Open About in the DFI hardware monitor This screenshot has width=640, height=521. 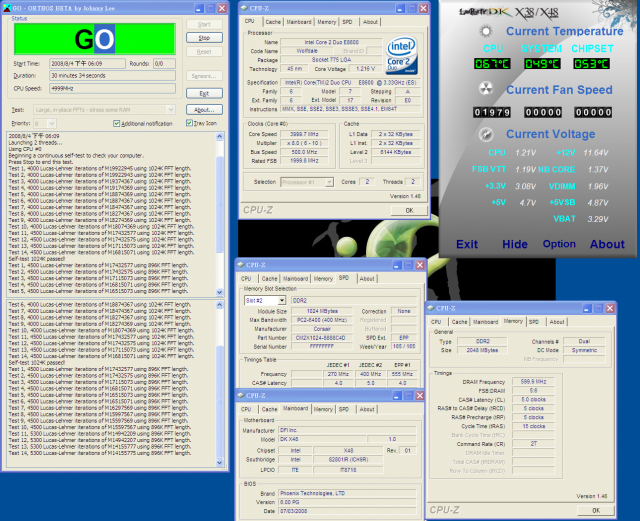607,244
